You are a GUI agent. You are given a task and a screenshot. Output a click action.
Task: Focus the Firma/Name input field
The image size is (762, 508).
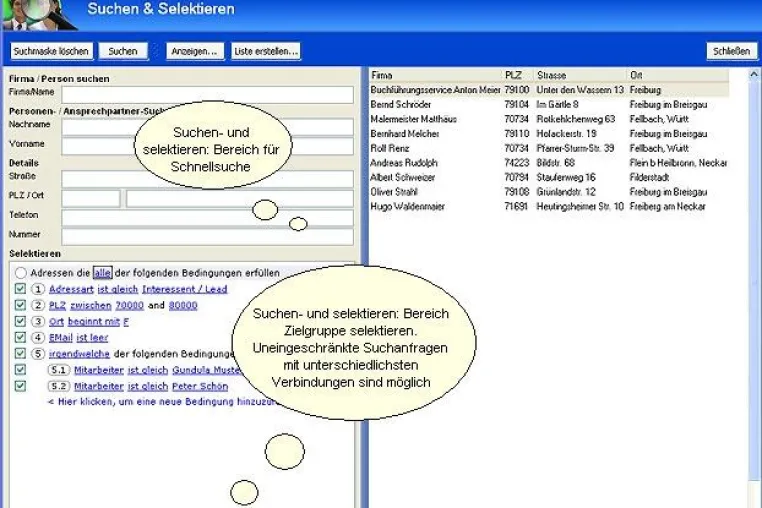pos(207,94)
